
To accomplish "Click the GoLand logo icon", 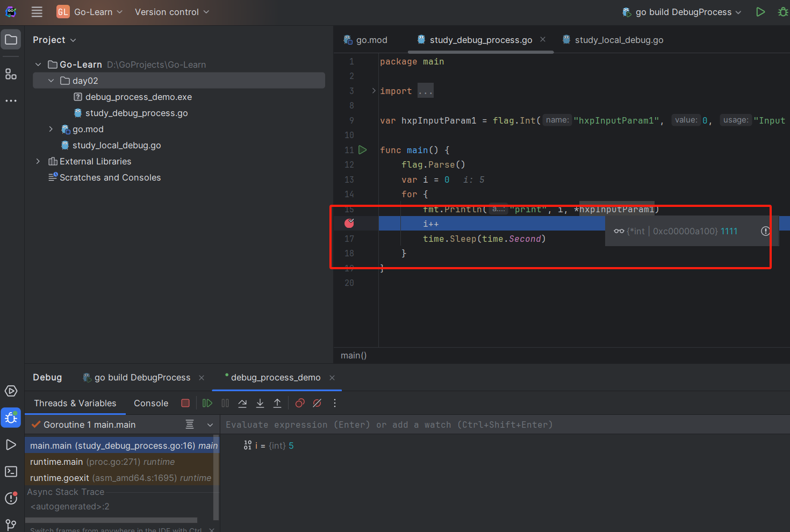I will tap(11, 12).
